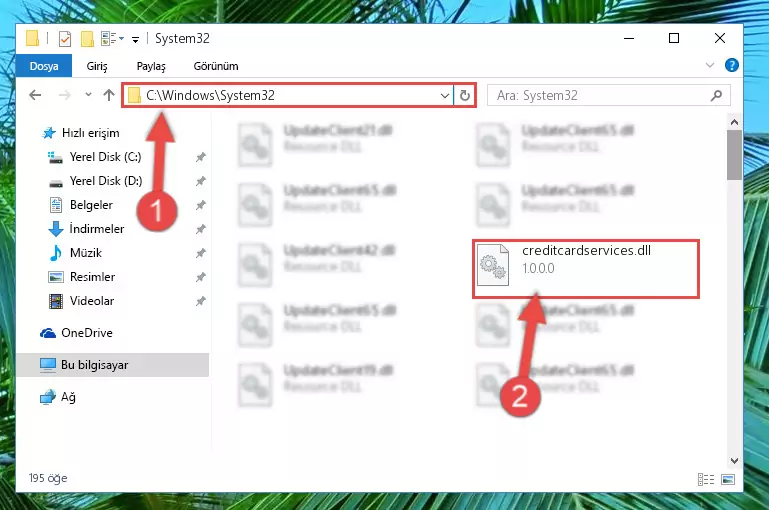Click the pin icon next to Belgeler
Screen dimensions: 769x510
point(201,205)
